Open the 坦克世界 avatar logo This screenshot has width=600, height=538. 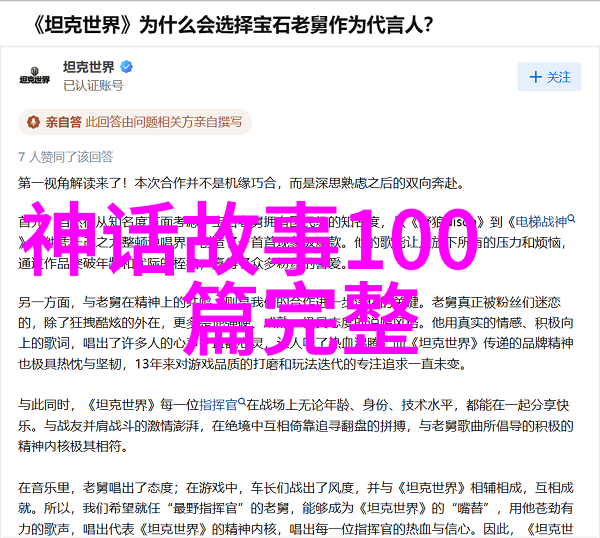35,76
